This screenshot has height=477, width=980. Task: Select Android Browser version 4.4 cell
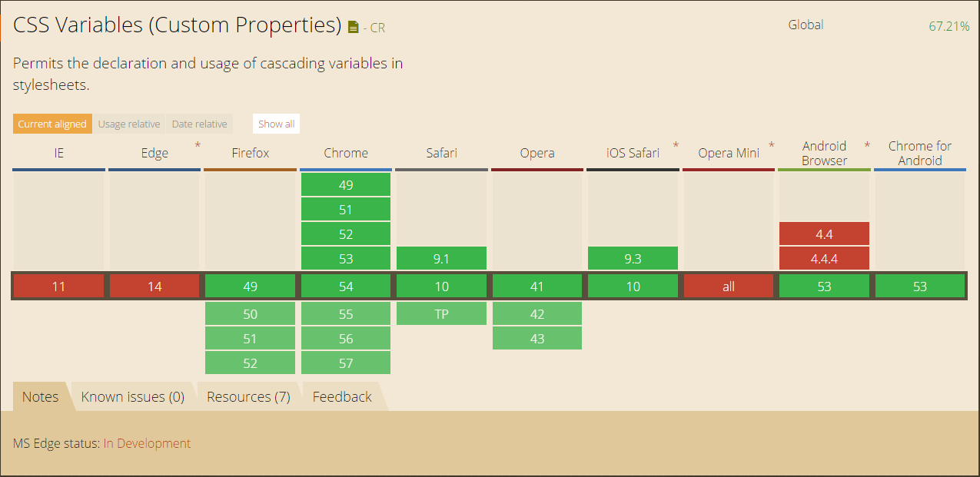pos(824,234)
